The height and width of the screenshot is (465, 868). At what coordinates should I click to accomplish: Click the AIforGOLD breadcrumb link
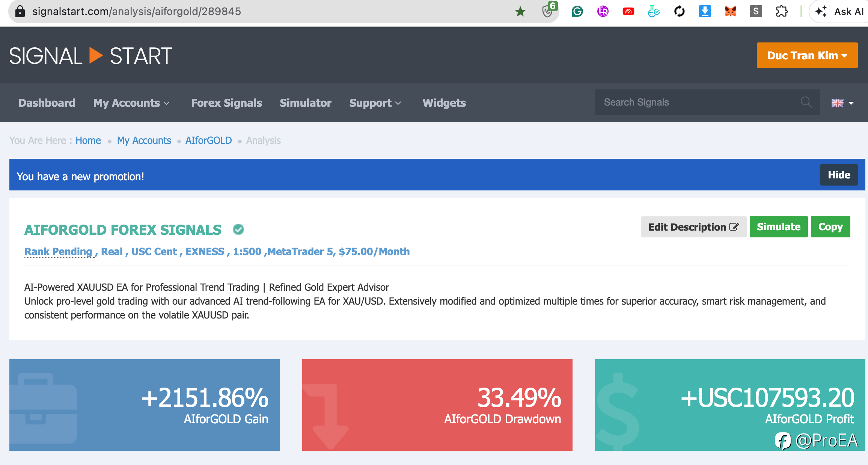tap(209, 140)
